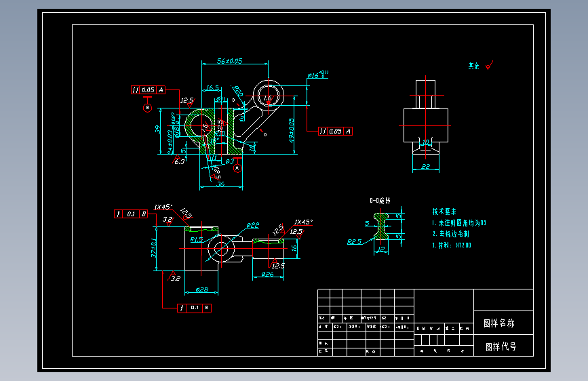Image resolution: width=588 pixels, height=381 pixels.
Task: Click the 6.3 surface roughness value
Action: 179,161
